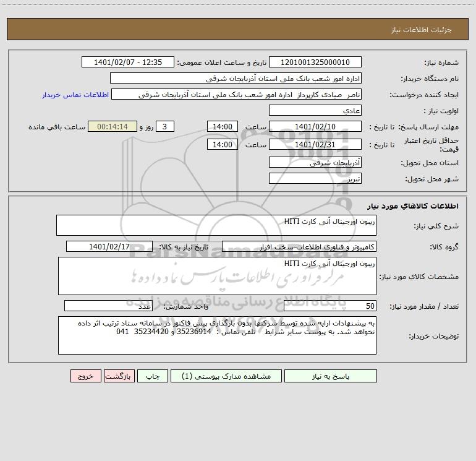The height and width of the screenshot is (461, 476).
Task: Click the ساعت باقی مانده label
Action: point(57,127)
